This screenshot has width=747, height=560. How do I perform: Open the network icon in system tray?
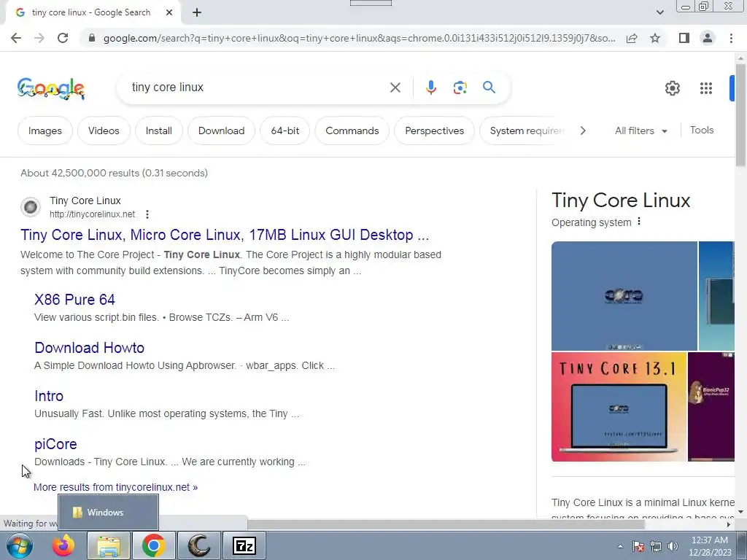[x=656, y=546]
